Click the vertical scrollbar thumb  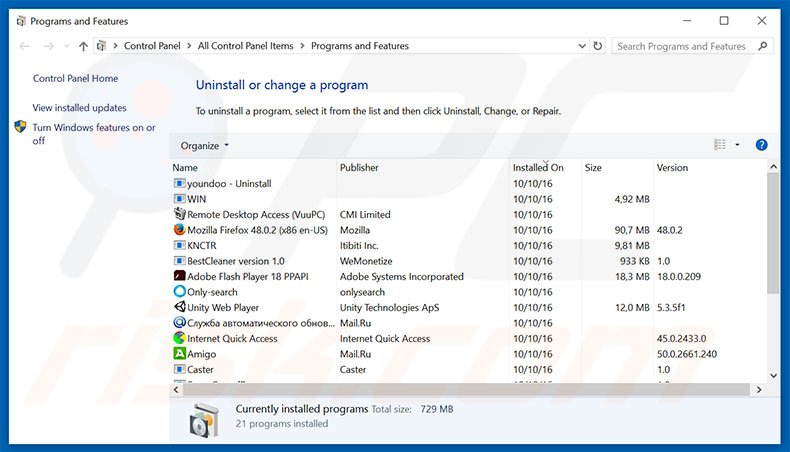tap(773, 233)
